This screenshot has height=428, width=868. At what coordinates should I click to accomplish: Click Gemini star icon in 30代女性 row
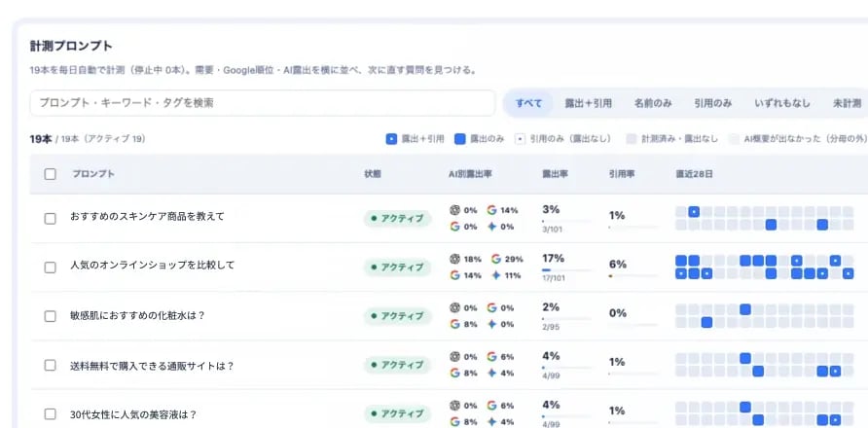(491, 421)
